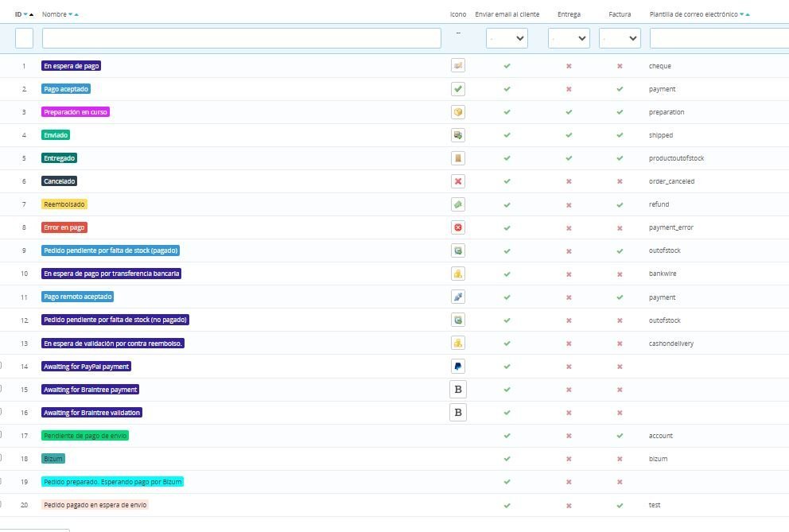Screen dimensions: 789x532
Task: Sort Nombre column descending
Action: [x=71, y=14]
